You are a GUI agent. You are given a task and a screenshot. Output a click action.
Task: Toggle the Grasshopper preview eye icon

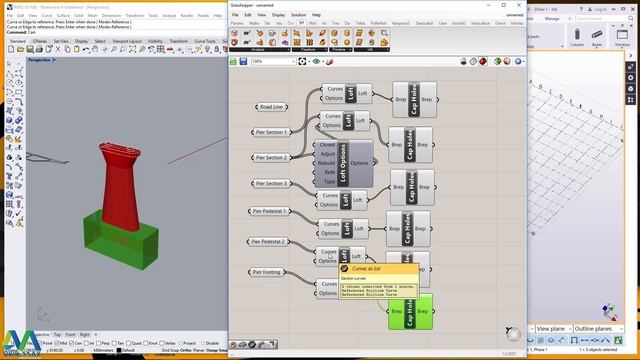[x=316, y=62]
